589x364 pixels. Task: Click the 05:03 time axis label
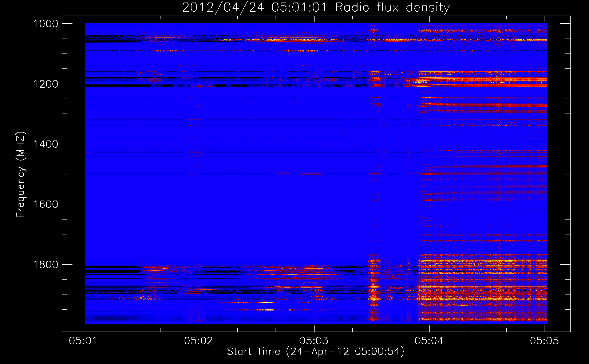pyautogui.click(x=314, y=341)
